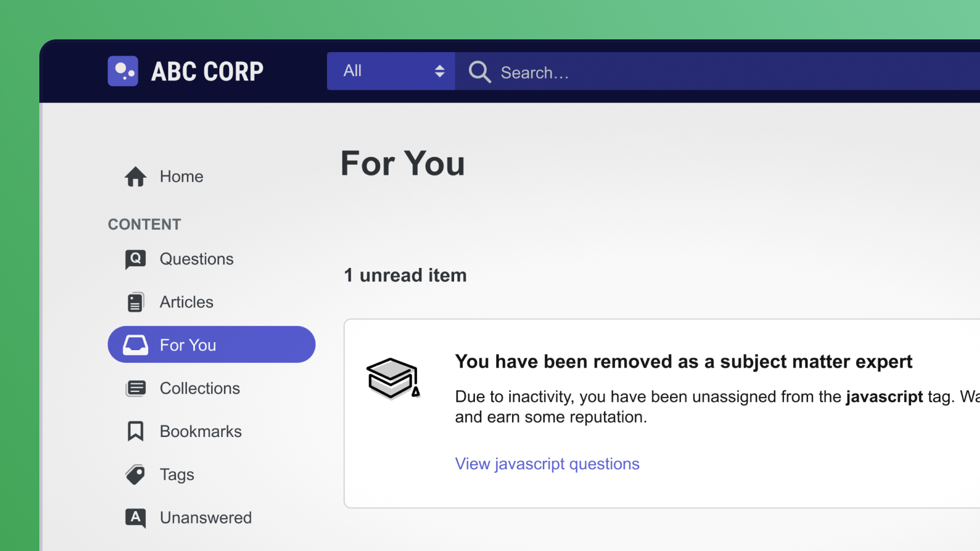Image resolution: width=980 pixels, height=551 pixels.
Task: Focus the Search... input field
Action: (717, 71)
